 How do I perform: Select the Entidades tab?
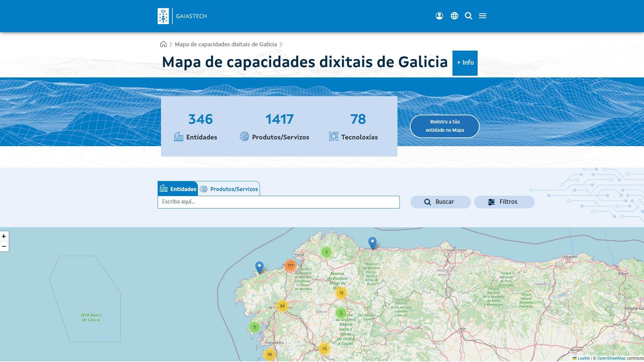tap(178, 189)
